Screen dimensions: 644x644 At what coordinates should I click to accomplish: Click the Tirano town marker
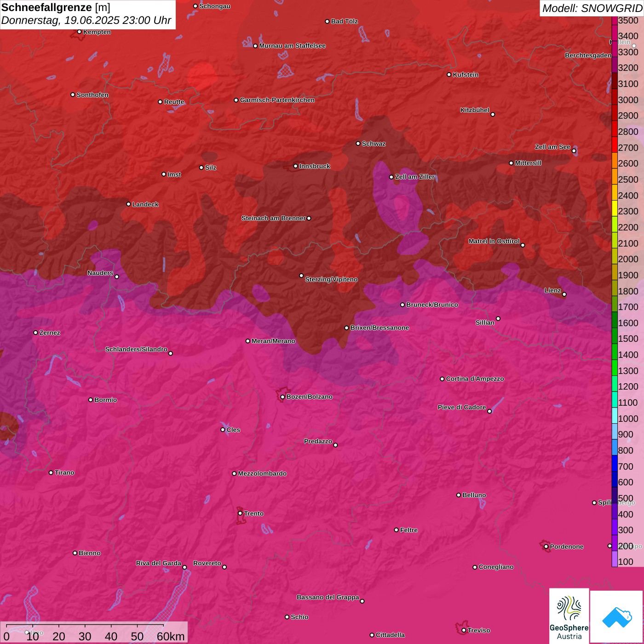tap(51, 472)
